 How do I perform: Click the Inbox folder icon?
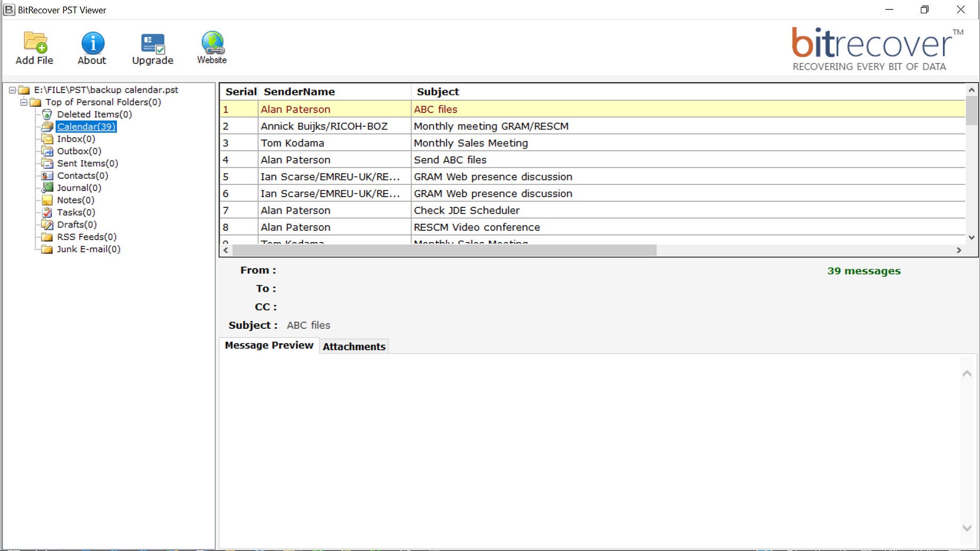[47, 139]
